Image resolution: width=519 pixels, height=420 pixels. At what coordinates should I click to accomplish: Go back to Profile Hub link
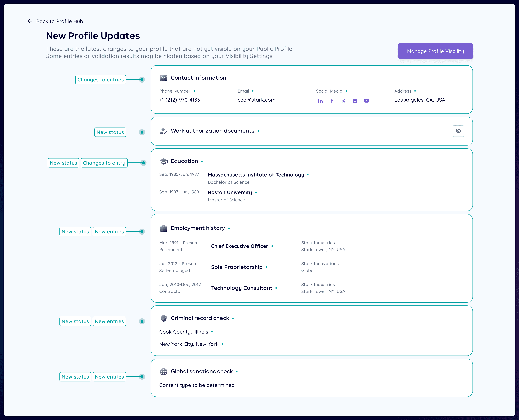(60, 21)
